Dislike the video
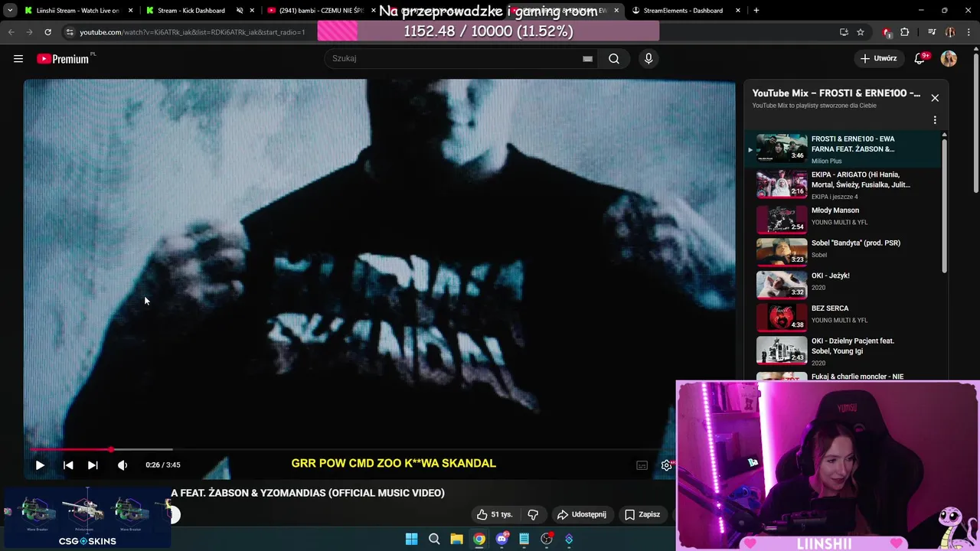The image size is (980, 551). pyautogui.click(x=534, y=514)
